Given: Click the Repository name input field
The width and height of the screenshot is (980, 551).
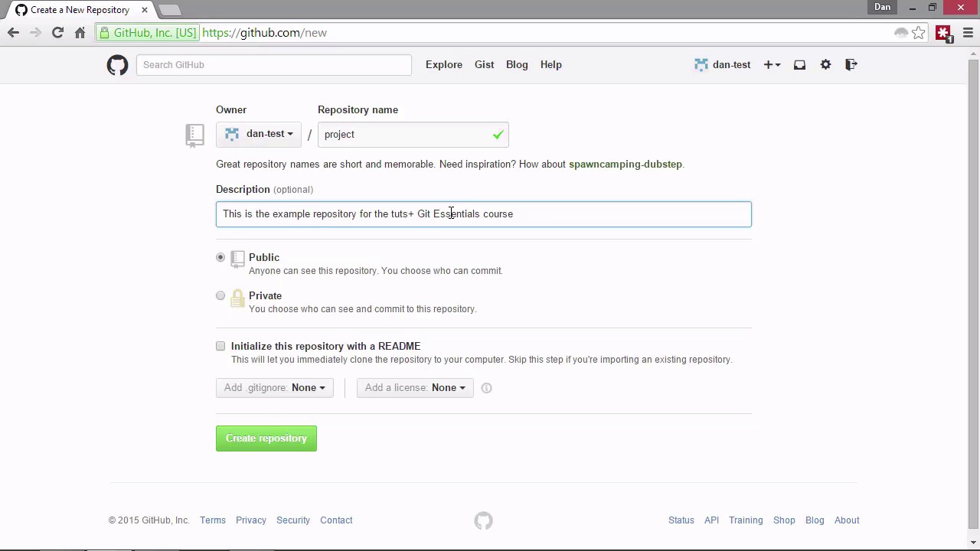Looking at the screenshot, I should click(x=413, y=135).
